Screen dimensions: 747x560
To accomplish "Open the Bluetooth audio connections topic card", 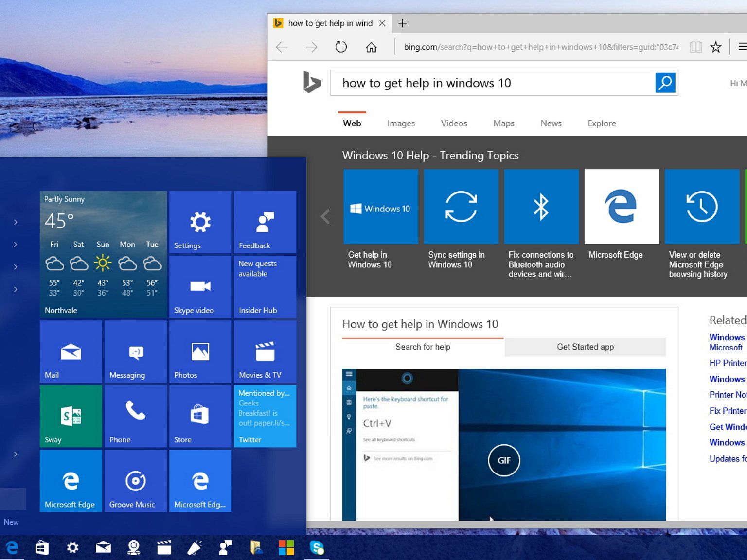I will (541, 224).
